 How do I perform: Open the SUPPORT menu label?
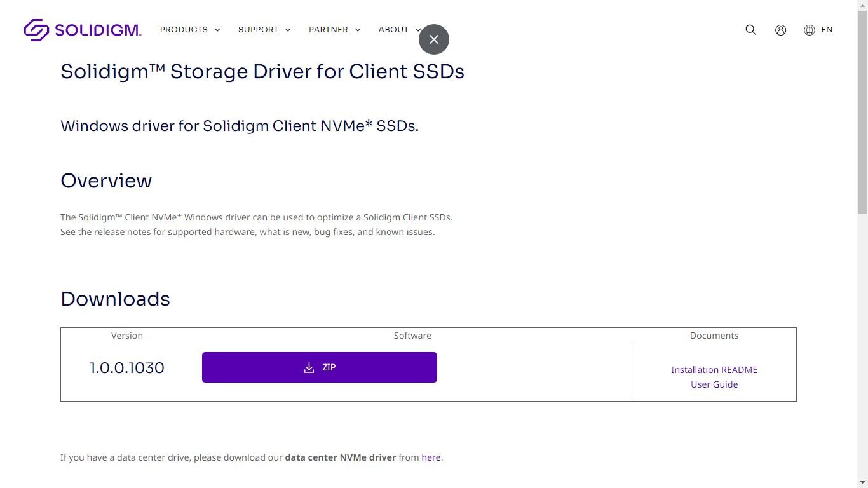point(258,30)
